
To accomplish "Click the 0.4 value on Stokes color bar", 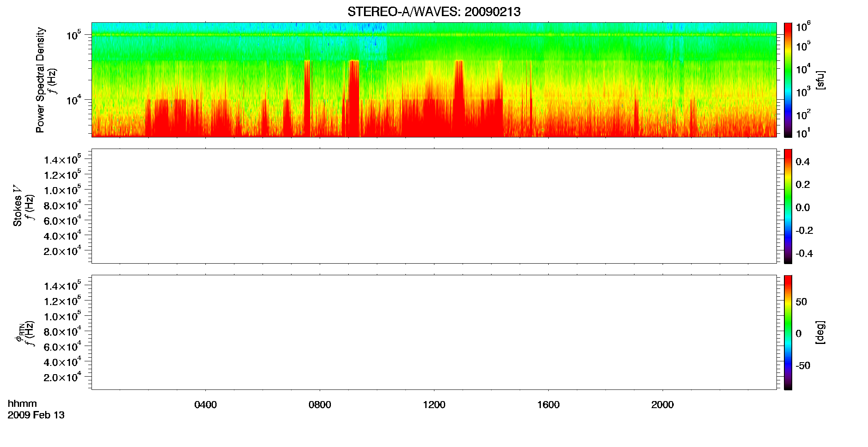I will 803,162.
